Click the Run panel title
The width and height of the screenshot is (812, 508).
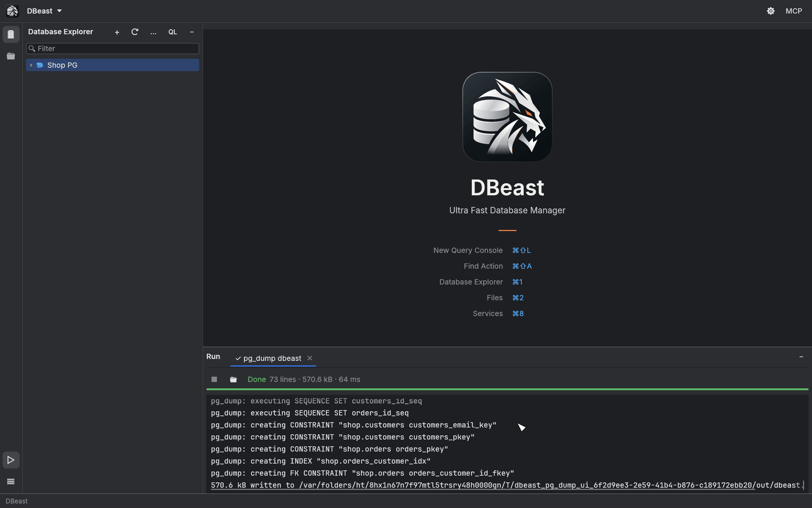pos(213,356)
